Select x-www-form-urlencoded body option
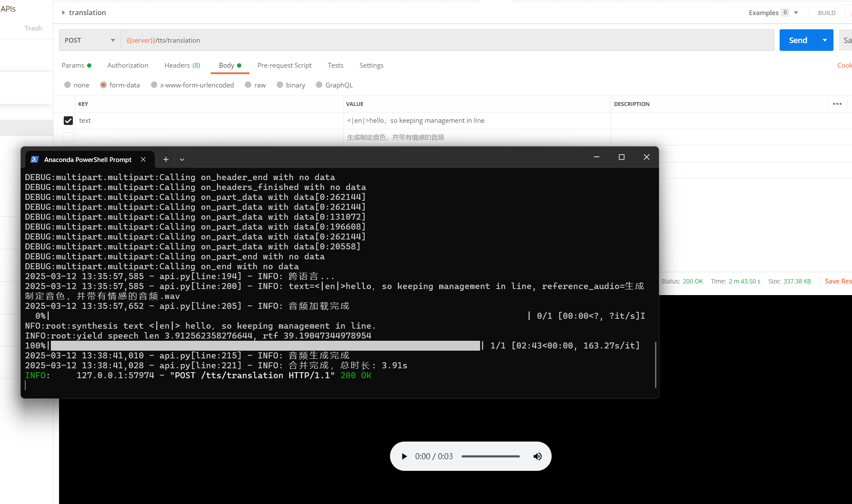The width and height of the screenshot is (852, 504). pos(154,85)
